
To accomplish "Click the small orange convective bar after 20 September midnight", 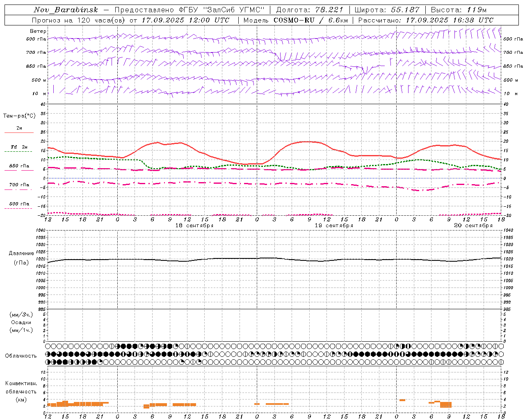I will pos(402,400).
